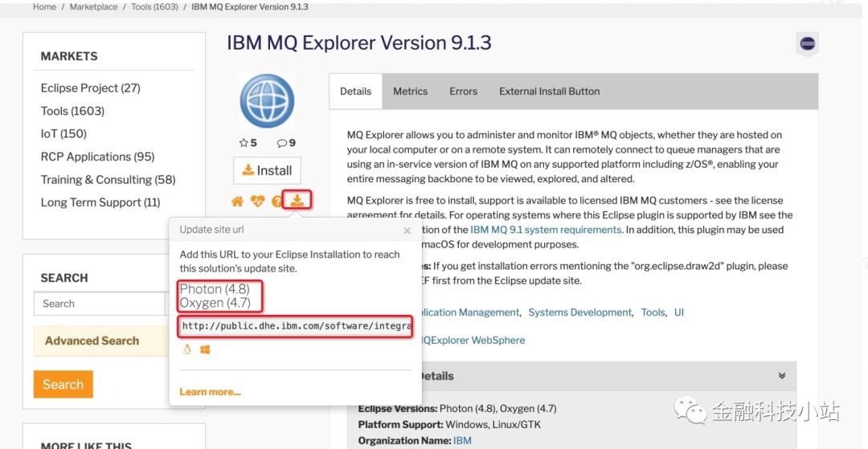This screenshot has width=868, height=449.
Task: Open Home breadcrumb link
Action: coord(44,7)
